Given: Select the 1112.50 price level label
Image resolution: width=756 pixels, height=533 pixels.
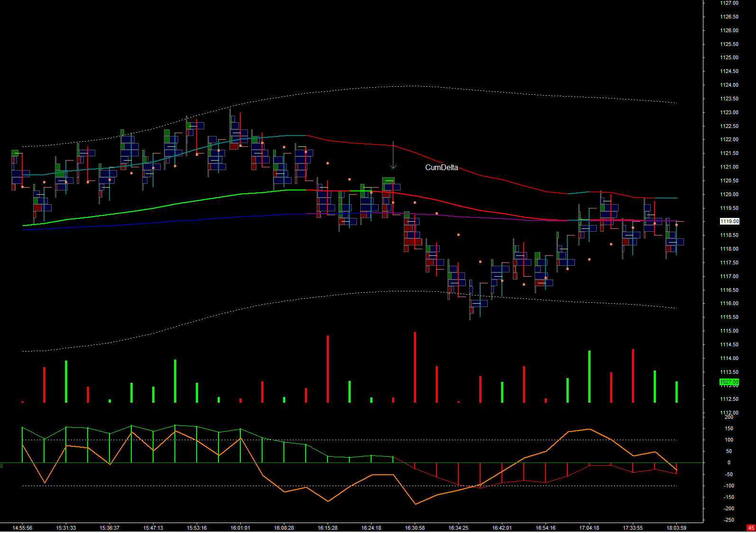Looking at the screenshot, I should coord(729,399).
